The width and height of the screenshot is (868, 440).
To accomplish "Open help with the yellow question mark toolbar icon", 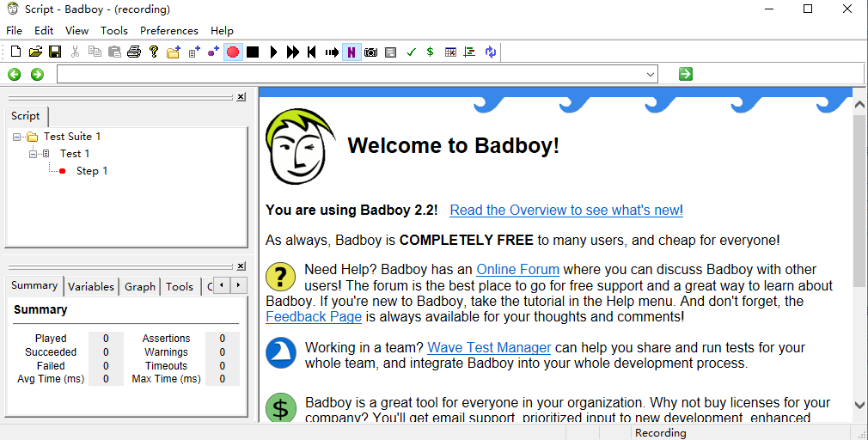I will click(x=154, y=52).
